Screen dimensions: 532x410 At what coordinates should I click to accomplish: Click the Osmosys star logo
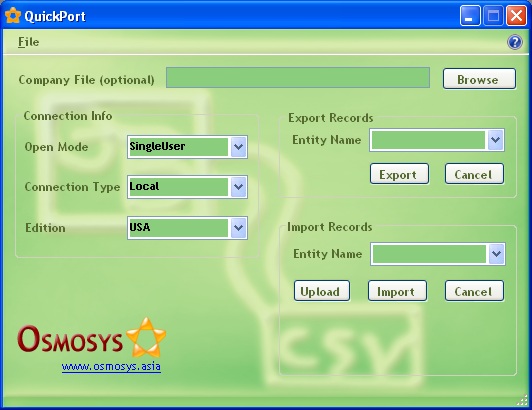[x=146, y=337]
